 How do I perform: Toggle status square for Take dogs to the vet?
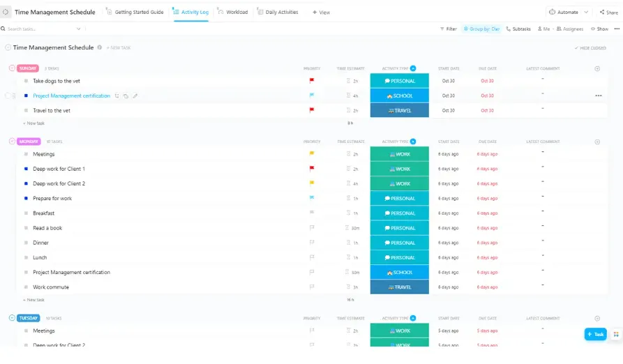pos(26,81)
